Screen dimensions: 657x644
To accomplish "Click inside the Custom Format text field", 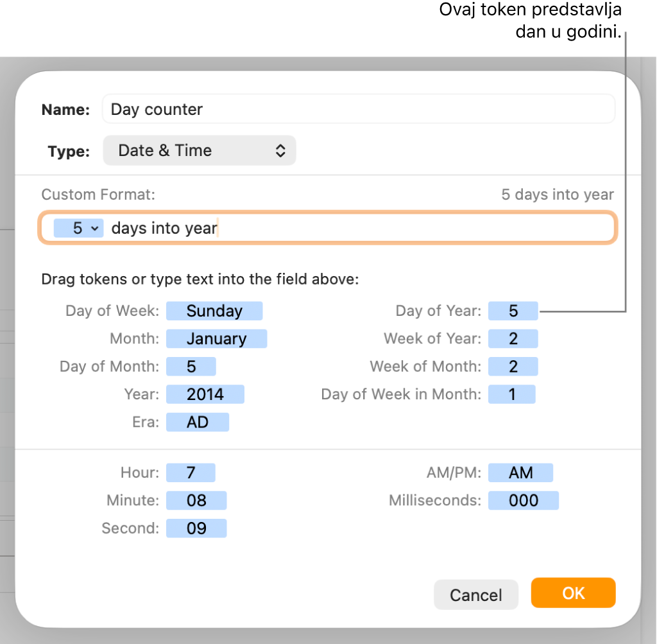I will pyautogui.click(x=411, y=229).
